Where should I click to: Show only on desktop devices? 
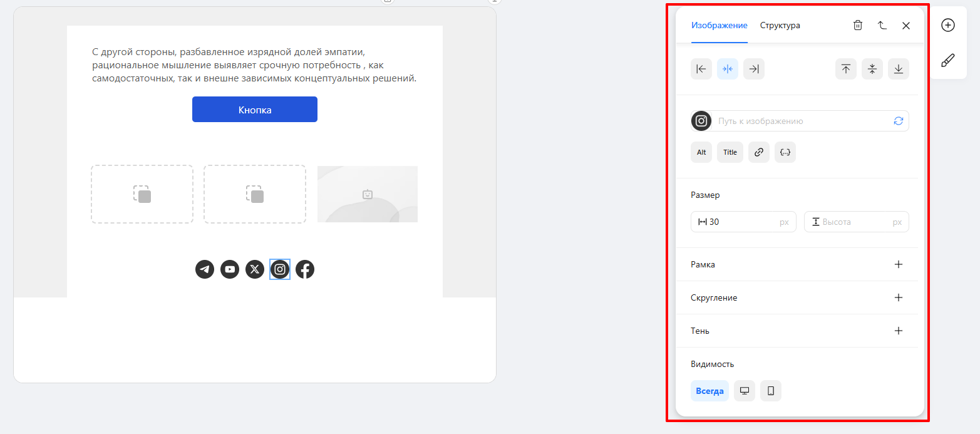click(x=745, y=391)
